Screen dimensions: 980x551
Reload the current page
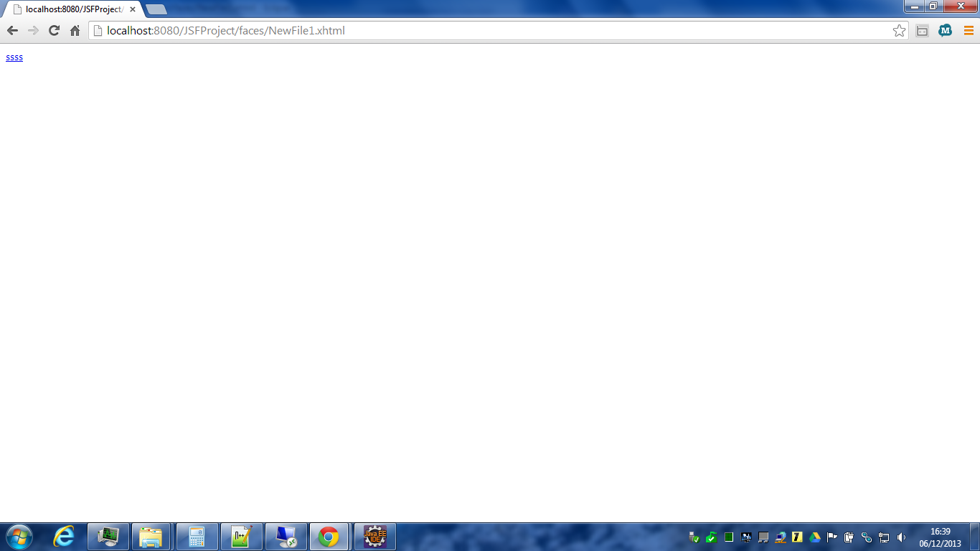(54, 31)
